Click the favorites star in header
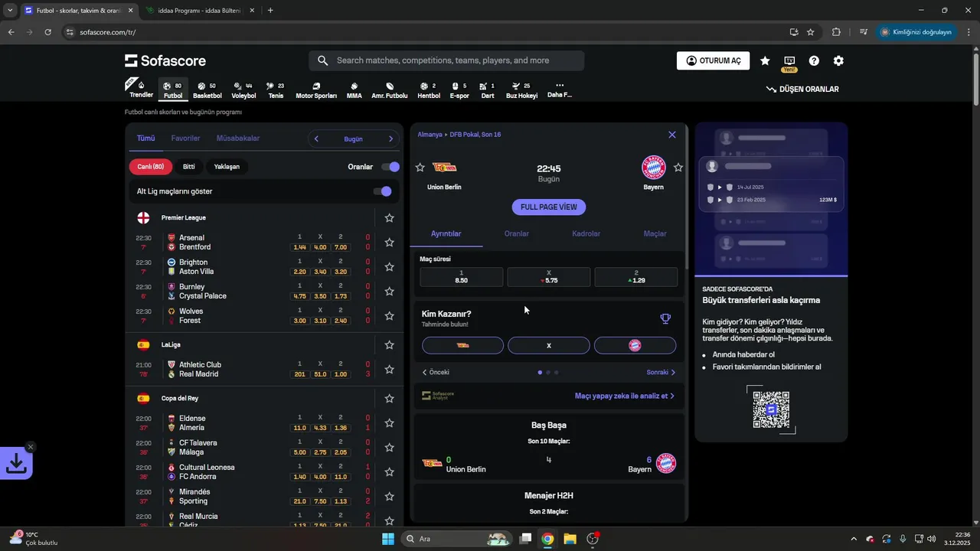 point(765,60)
